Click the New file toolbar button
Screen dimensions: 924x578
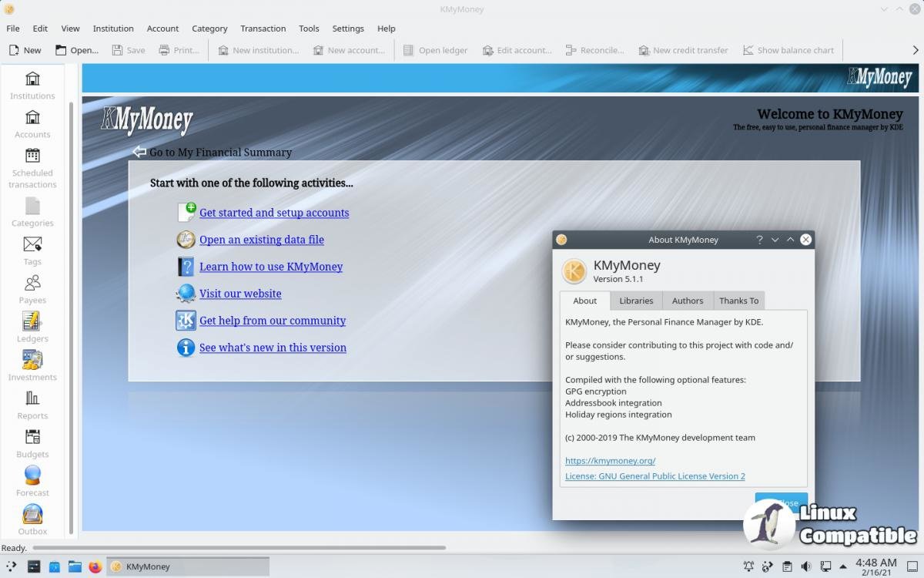click(x=25, y=50)
